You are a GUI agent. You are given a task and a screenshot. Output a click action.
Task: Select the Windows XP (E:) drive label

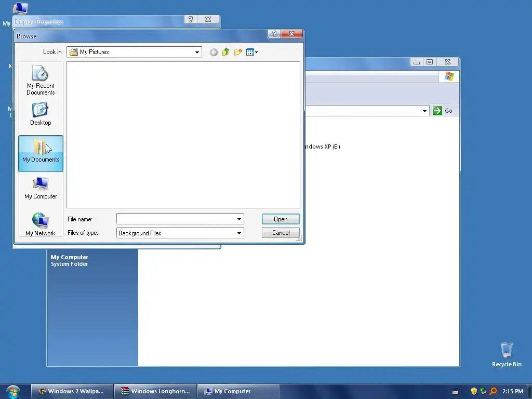[322, 147]
